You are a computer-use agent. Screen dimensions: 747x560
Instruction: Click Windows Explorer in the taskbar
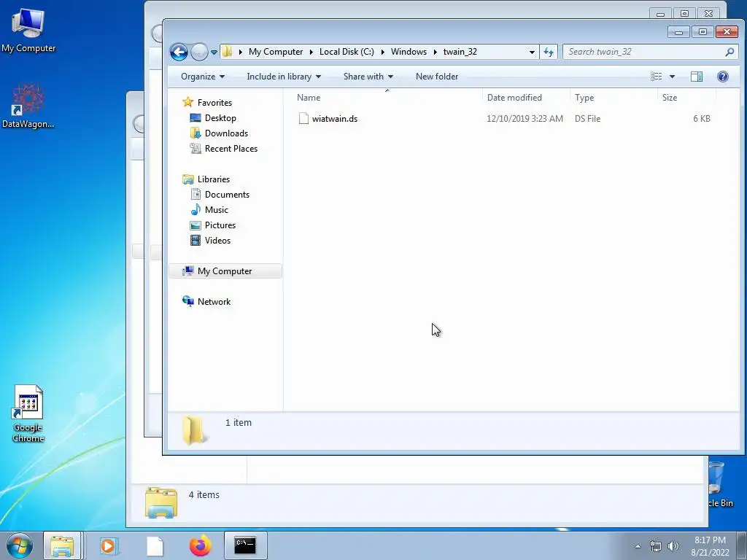(x=62, y=545)
